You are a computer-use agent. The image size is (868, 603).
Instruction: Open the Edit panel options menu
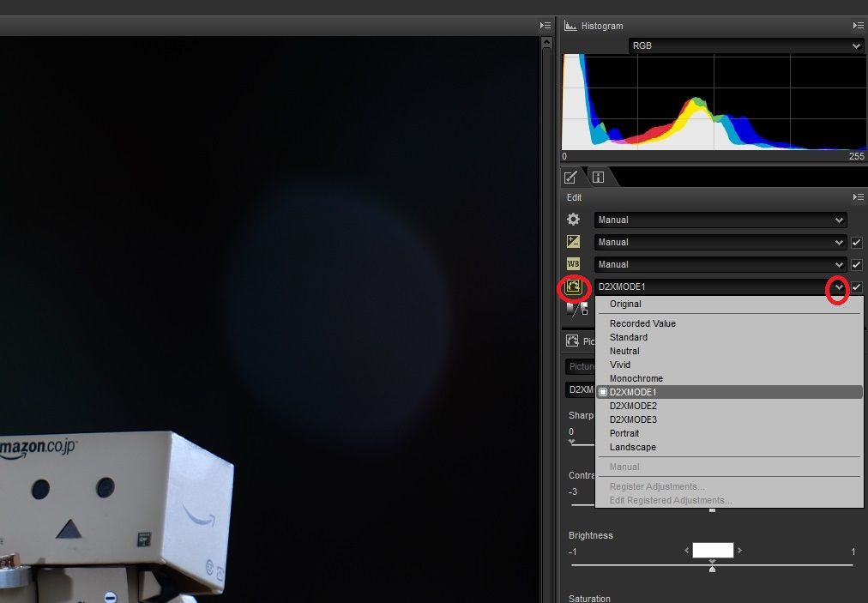[x=858, y=197]
